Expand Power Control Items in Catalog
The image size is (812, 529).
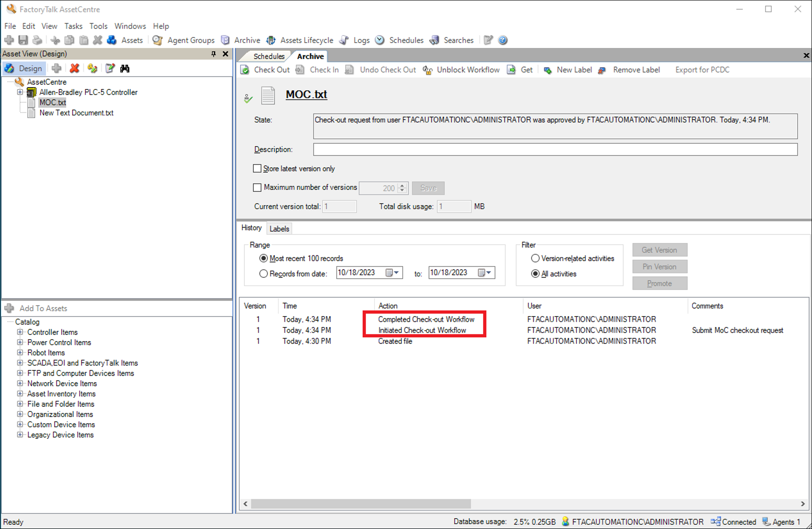pos(20,342)
